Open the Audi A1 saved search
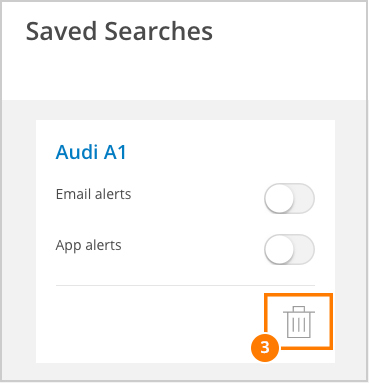This screenshot has width=369, height=383. pyautogui.click(x=91, y=152)
